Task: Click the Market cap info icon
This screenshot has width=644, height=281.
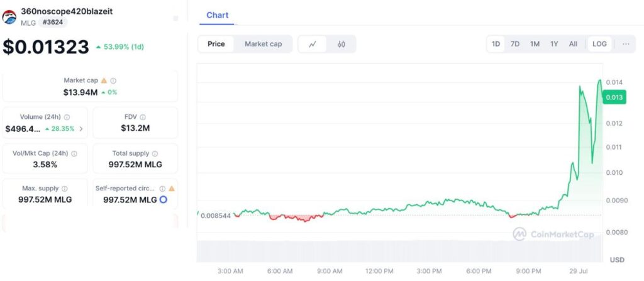Action: pos(113,80)
